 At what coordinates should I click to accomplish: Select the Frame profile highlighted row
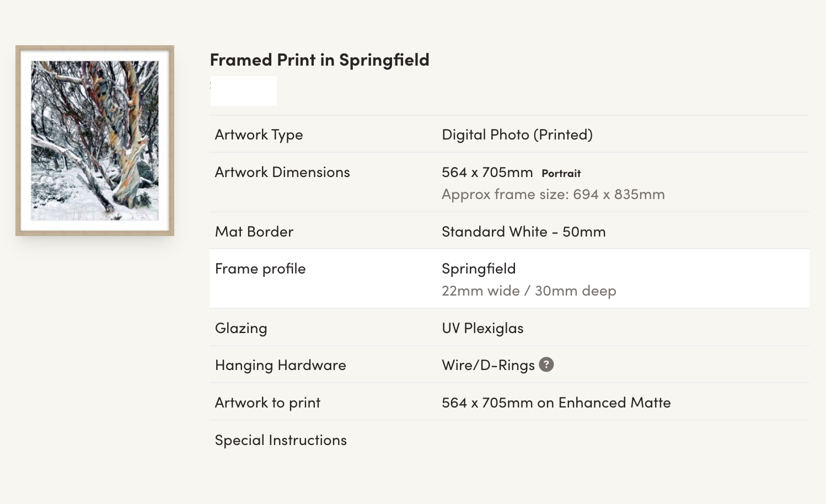pyautogui.click(x=509, y=278)
